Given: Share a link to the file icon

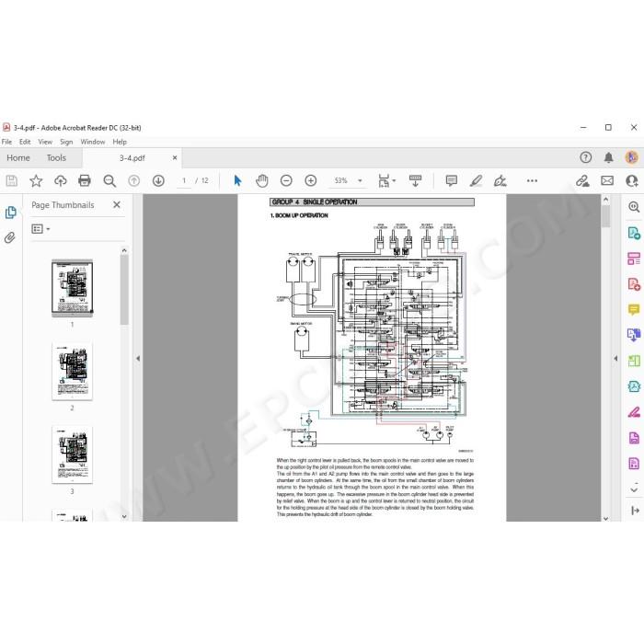Looking at the screenshot, I should (x=582, y=180).
